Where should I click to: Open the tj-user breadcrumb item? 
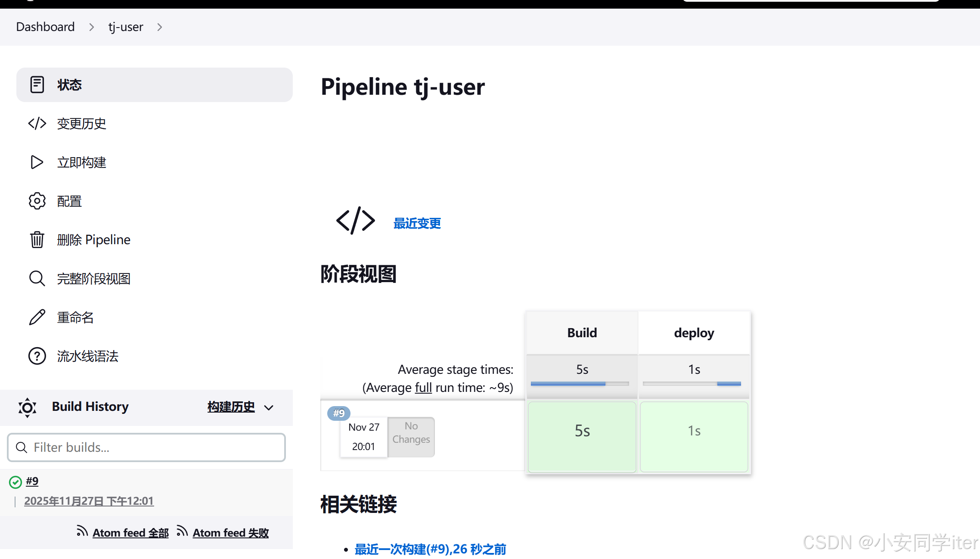(125, 27)
